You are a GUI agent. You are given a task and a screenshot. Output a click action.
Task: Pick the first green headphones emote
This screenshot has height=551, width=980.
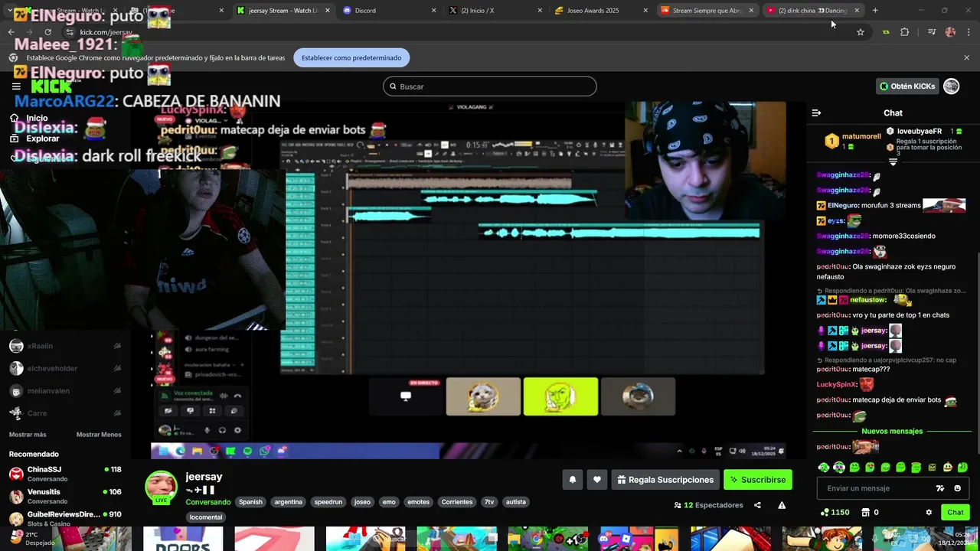pyautogui.click(x=824, y=468)
